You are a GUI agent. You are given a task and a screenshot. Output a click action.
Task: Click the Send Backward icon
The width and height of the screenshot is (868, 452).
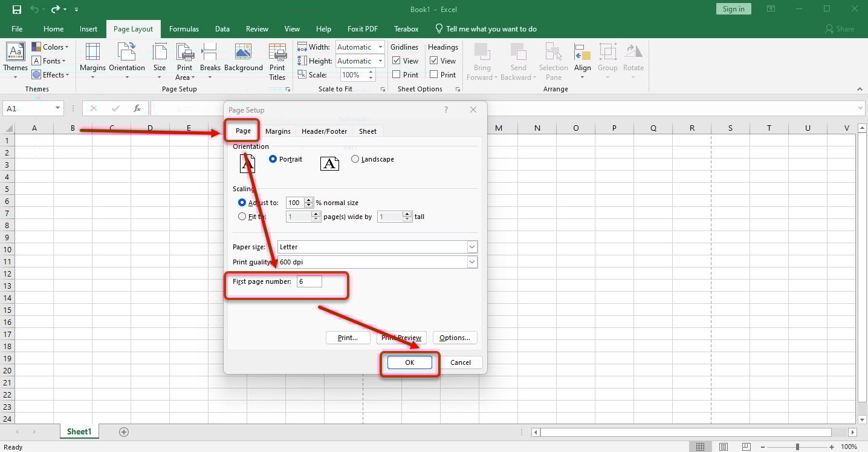click(x=518, y=51)
